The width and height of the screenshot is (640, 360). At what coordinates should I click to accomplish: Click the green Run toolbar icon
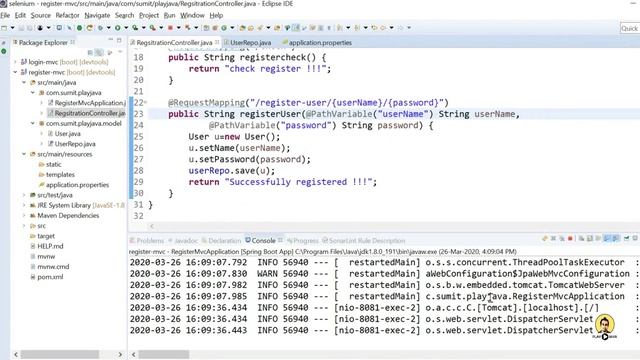pos(117,28)
